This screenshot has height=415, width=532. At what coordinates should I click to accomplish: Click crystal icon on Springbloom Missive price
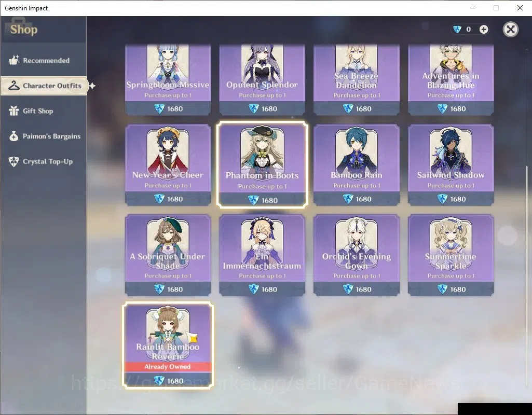159,108
